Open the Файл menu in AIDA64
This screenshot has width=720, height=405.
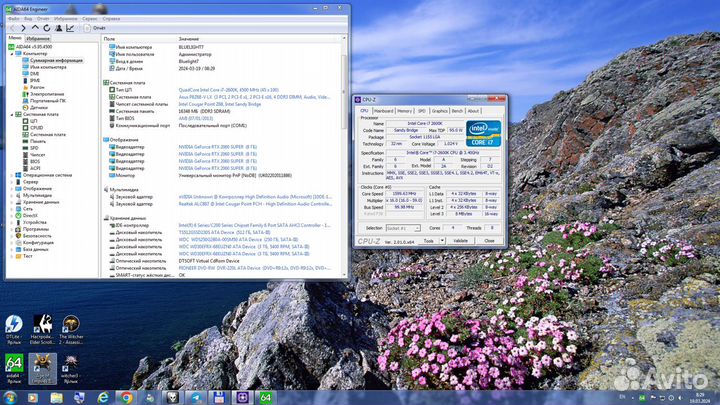coord(13,19)
